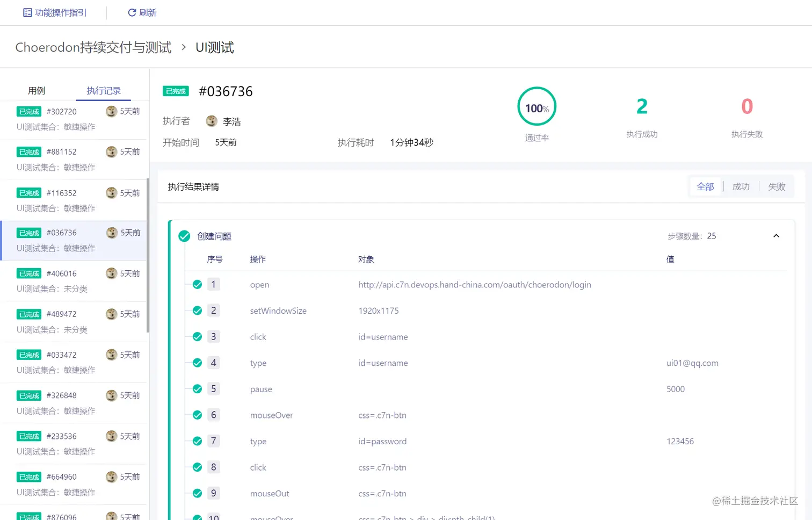
Task: Click avatar of record #406016
Action: (x=111, y=273)
